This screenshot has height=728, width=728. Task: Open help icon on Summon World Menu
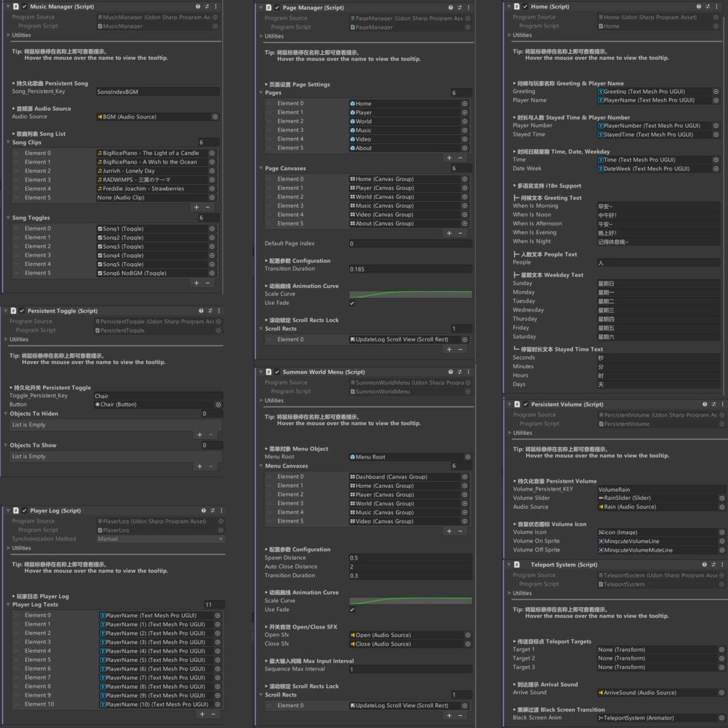450,372
